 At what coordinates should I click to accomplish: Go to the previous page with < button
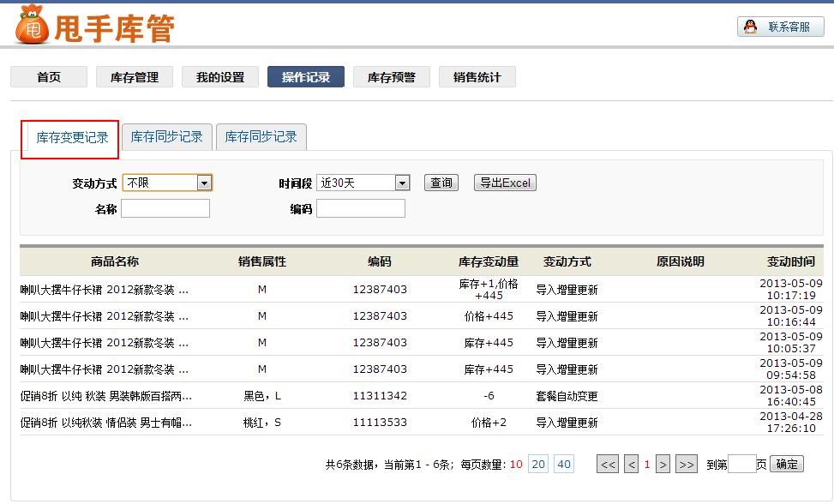pyautogui.click(x=632, y=464)
